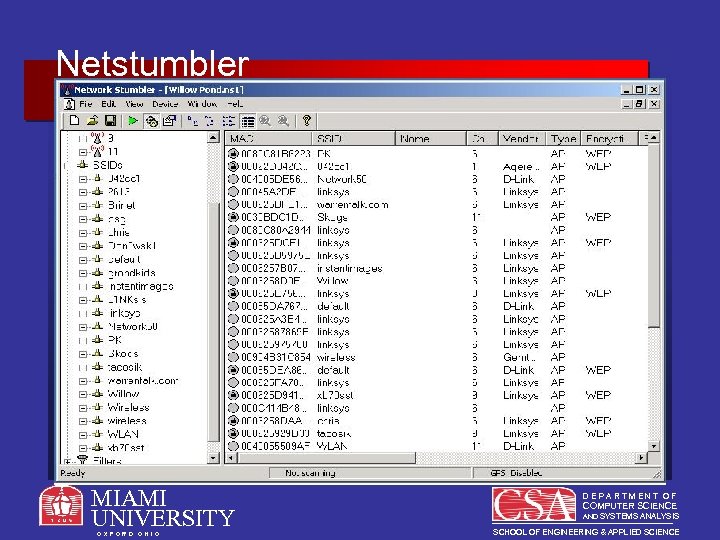This screenshot has height=540, width=720.
Task: Collapse the grandkids SSID tree node
Action: tap(83, 273)
